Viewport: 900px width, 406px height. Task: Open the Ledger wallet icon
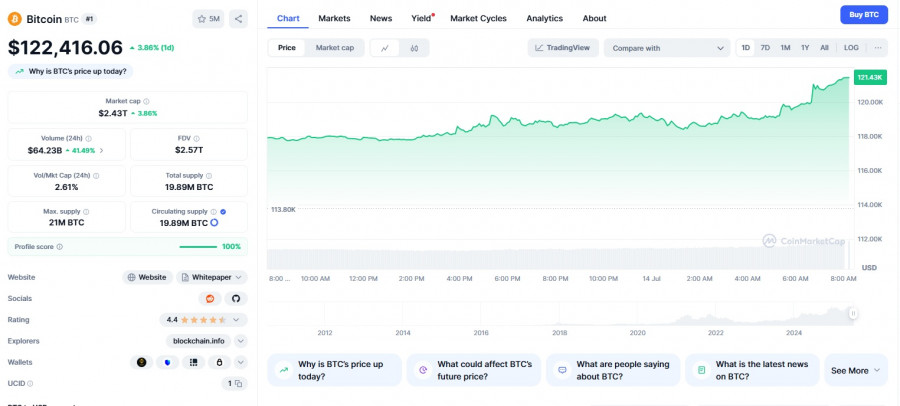[193, 362]
